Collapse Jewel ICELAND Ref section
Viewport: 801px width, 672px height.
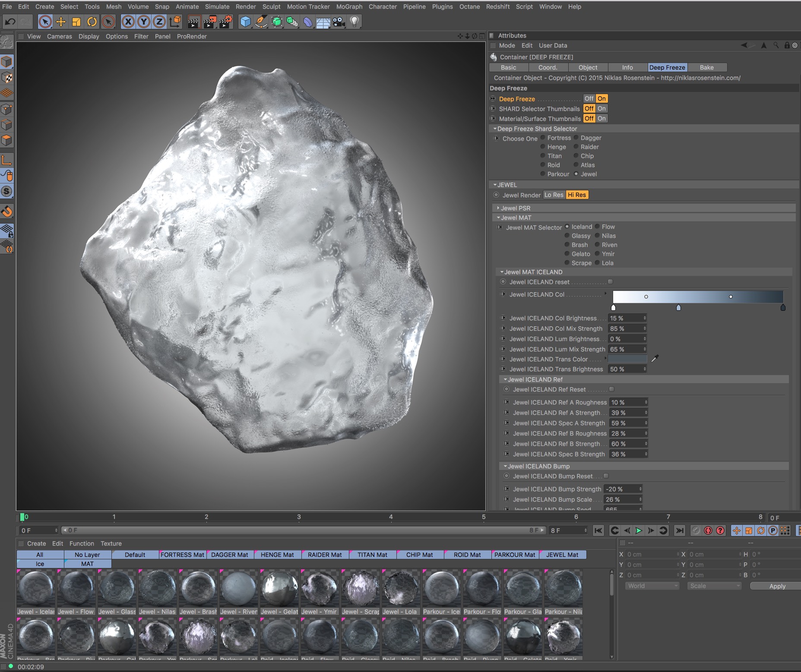pyautogui.click(x=505, y=379)
